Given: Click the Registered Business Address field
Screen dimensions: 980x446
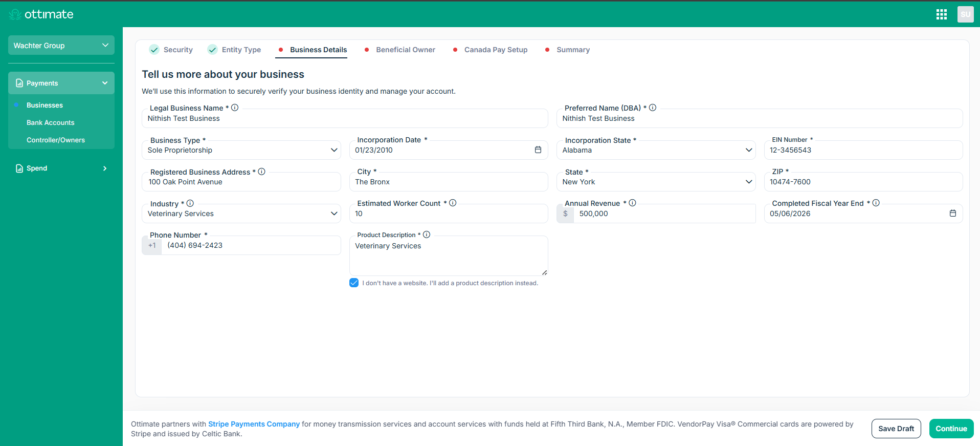Looking at the screenshot, I should [241, 182].
